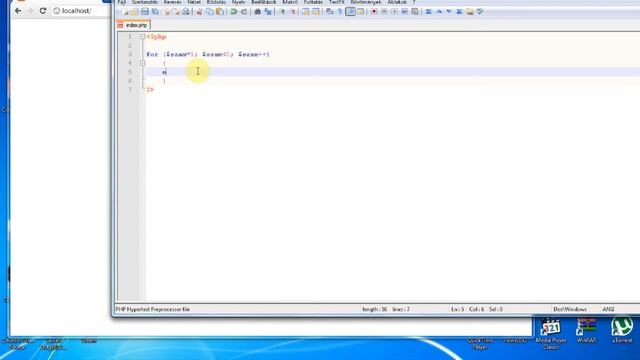Click the browser Reload button
This screenshot has width=640, height=360.
coord(43,11)
